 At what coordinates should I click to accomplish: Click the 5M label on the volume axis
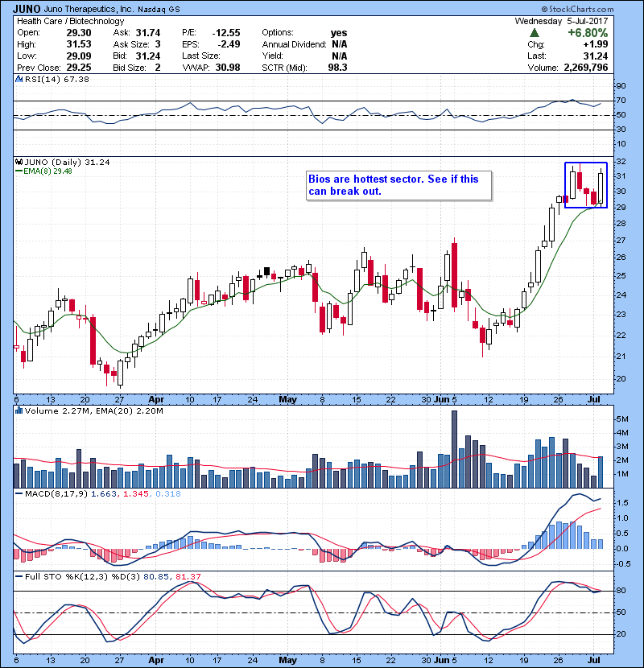[622, 419]
